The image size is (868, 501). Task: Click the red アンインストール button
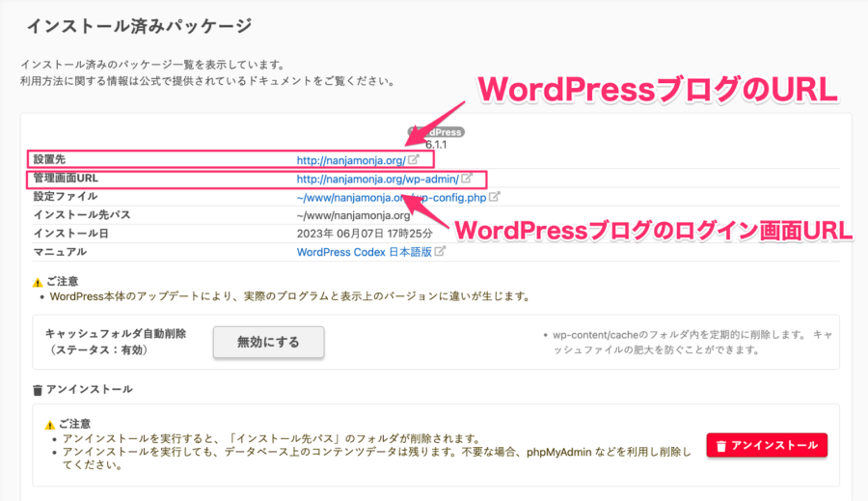767,445
